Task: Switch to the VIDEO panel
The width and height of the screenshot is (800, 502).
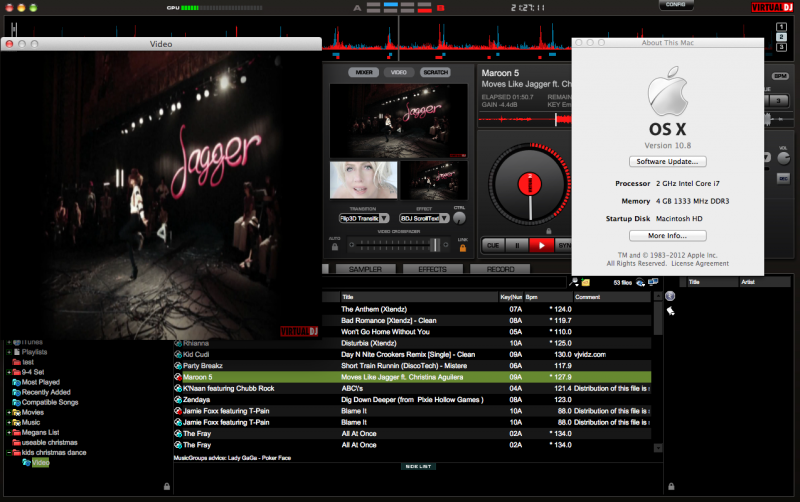Action: pos(399,72)
